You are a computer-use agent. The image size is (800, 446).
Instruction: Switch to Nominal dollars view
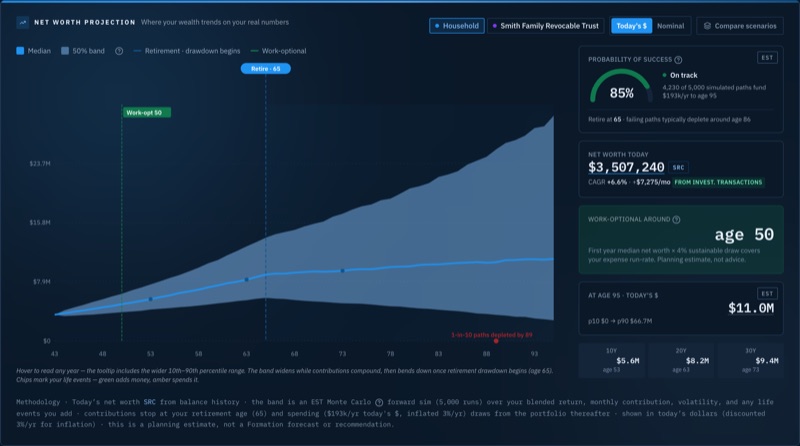pos(670,26)
